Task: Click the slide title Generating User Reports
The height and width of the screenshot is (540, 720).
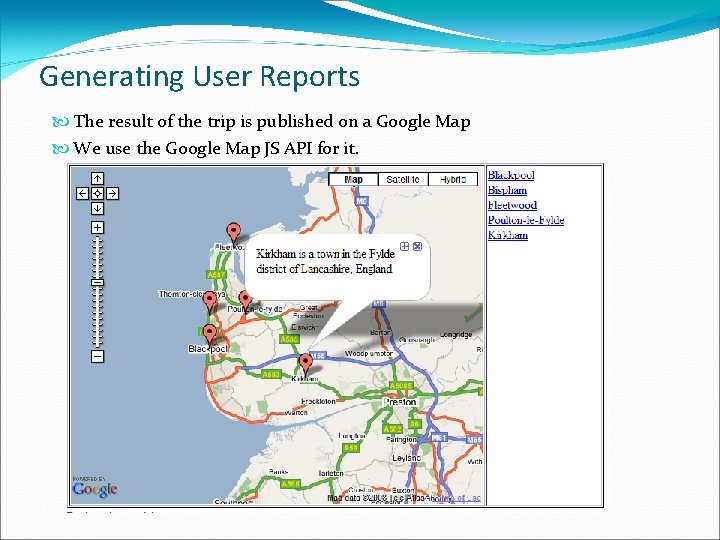Action: (x=199, y=77)
